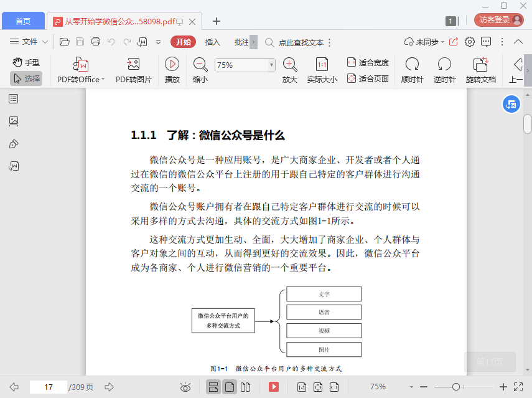Switch to the 插入 ribbon tab
The width and height of the screenshot is (532, 398).
tap(213, 42)
